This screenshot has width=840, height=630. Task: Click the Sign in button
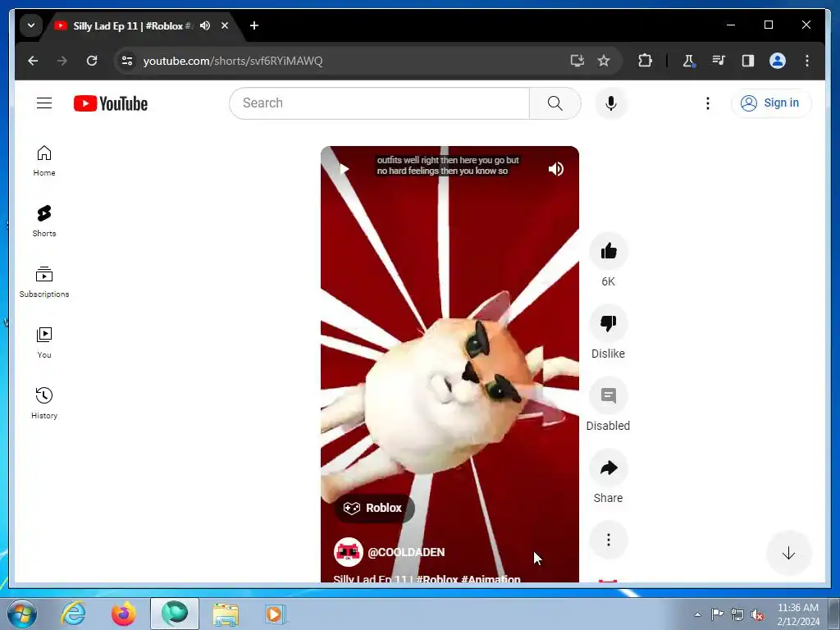point(771,103)
